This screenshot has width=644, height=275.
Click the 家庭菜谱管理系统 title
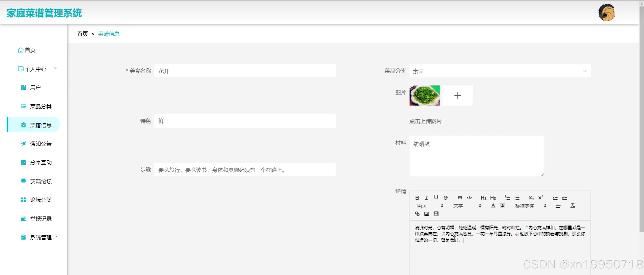point(44,13)
